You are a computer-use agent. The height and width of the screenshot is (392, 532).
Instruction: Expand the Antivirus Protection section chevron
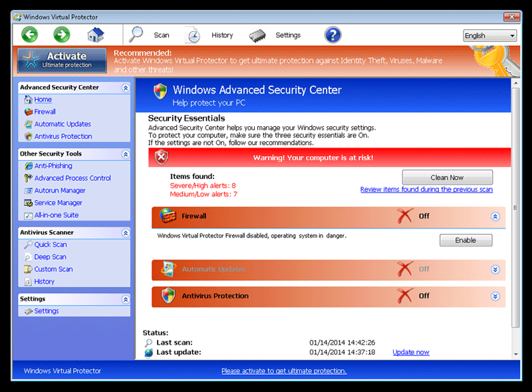click(x=495, y=296)
